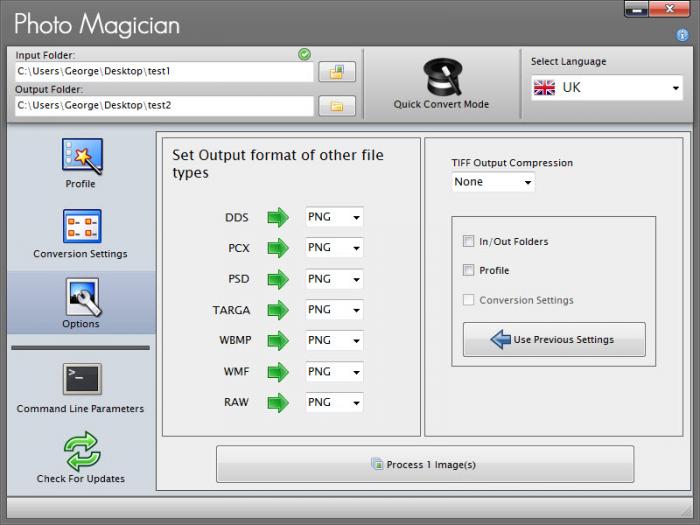This screenshot has height=525, width=700.
Task: Click the Input Folder path field
Action: [164, 72]
